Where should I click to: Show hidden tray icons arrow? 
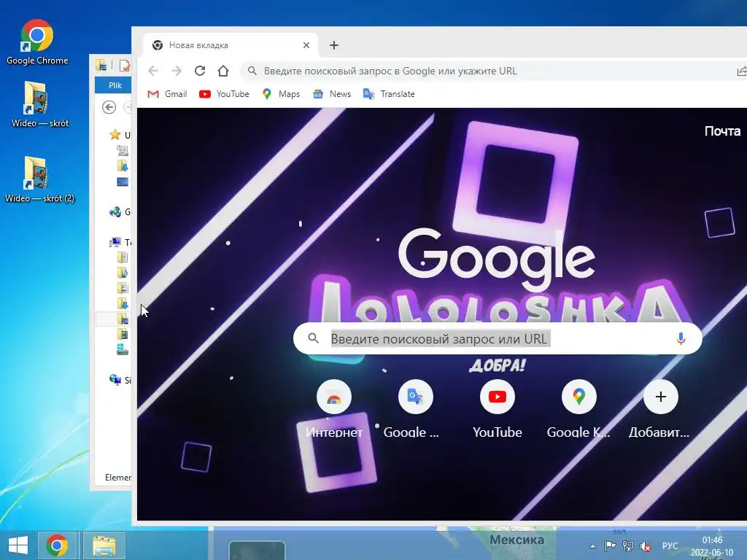592,546
